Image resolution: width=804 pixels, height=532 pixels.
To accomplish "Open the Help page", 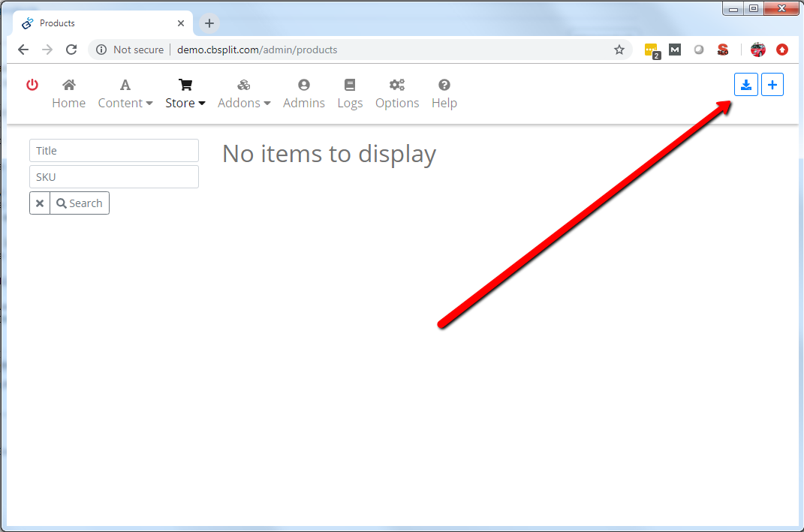I will (444, 95).
